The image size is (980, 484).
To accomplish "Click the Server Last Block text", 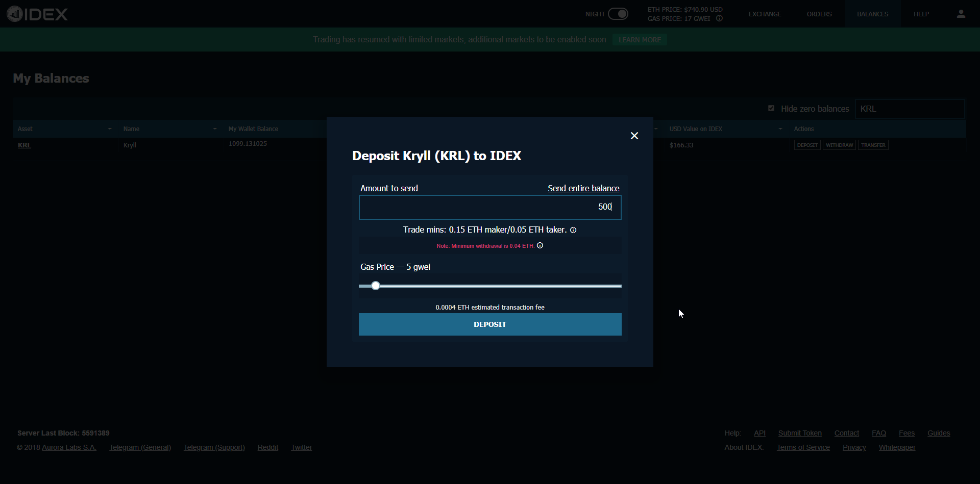I will point(63,433).
